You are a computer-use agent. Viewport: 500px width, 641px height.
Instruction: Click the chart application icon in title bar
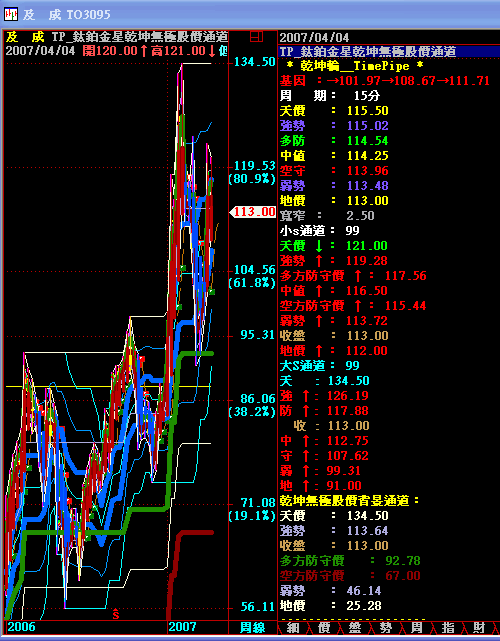click(x=11, y=15)
